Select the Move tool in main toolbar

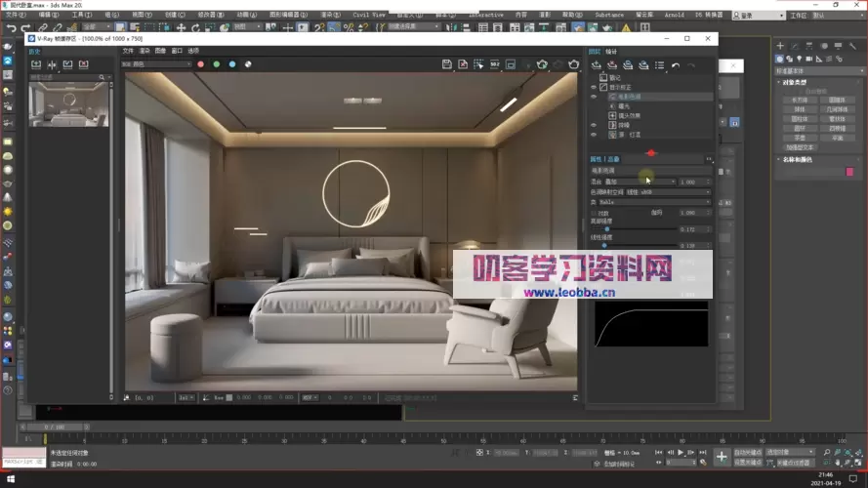181,27
